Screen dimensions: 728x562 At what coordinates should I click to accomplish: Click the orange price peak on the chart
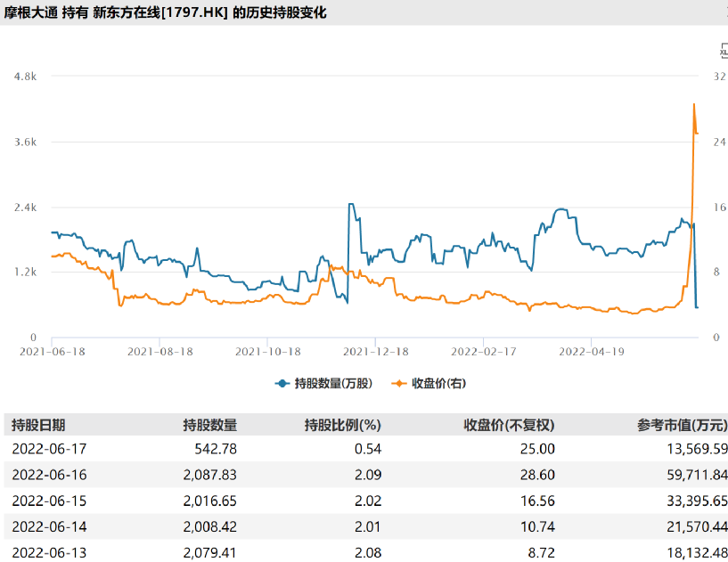pyautogui.click(x=694, y=104)
